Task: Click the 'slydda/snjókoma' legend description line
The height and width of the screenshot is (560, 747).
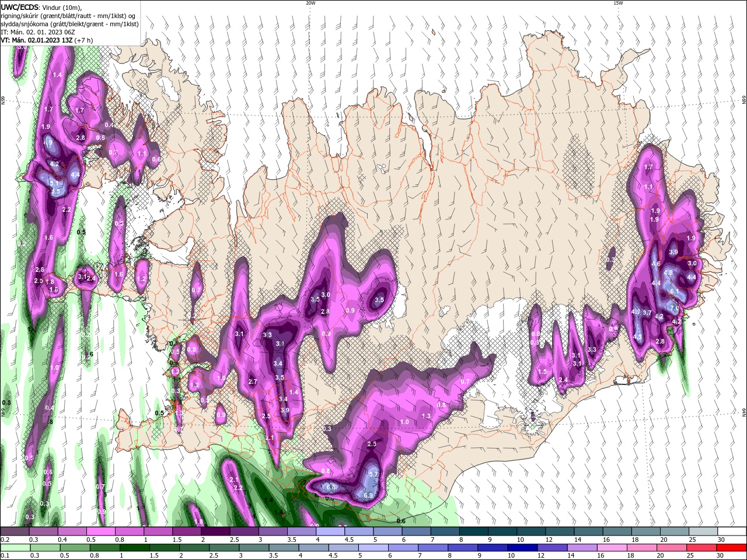Action: [69, 24]
